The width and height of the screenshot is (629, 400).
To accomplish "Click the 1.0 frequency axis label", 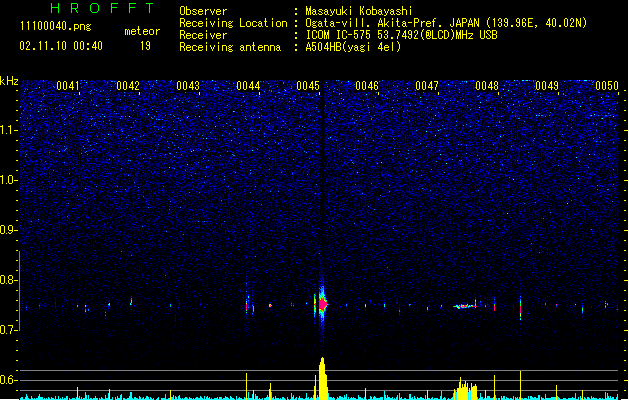I will coord(9,180).
